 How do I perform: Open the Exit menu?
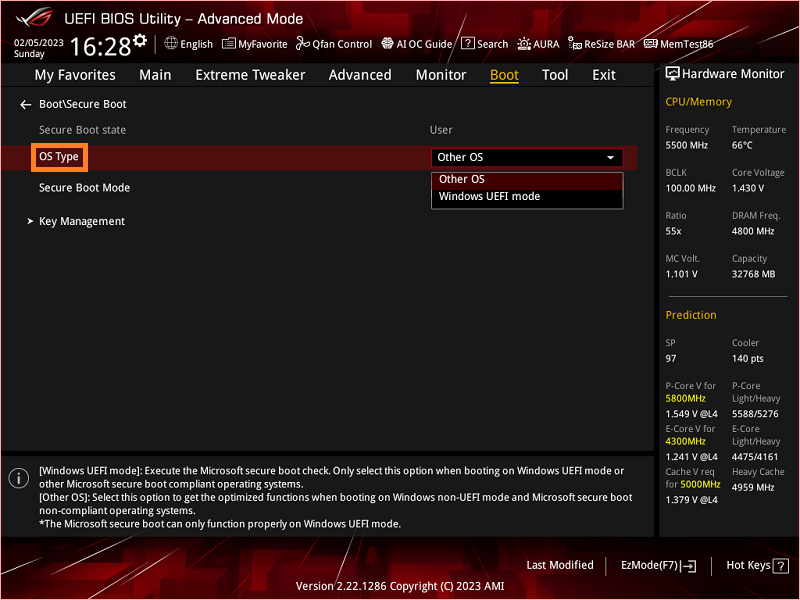[x=603, y=75]
